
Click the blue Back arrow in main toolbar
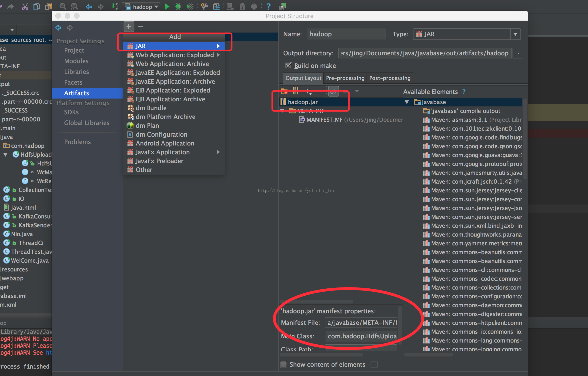click(89, 7)
